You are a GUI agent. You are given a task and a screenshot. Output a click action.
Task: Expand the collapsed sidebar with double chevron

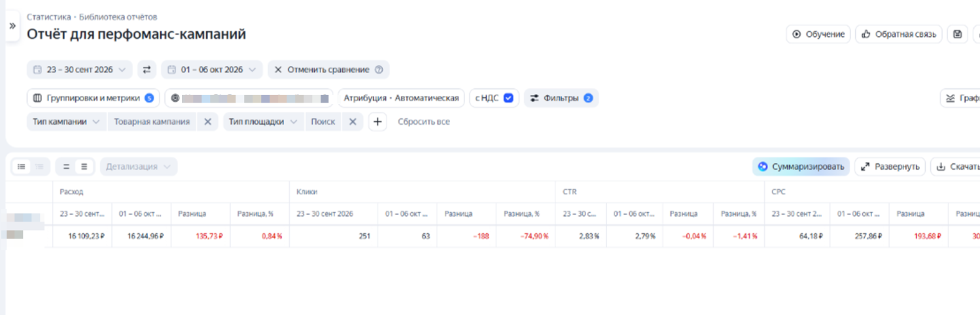pos(12,25)
